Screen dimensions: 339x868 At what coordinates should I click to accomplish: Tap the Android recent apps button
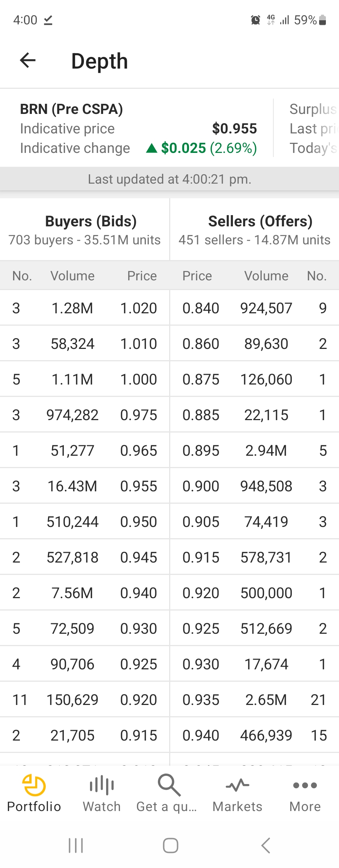[76, 846]
